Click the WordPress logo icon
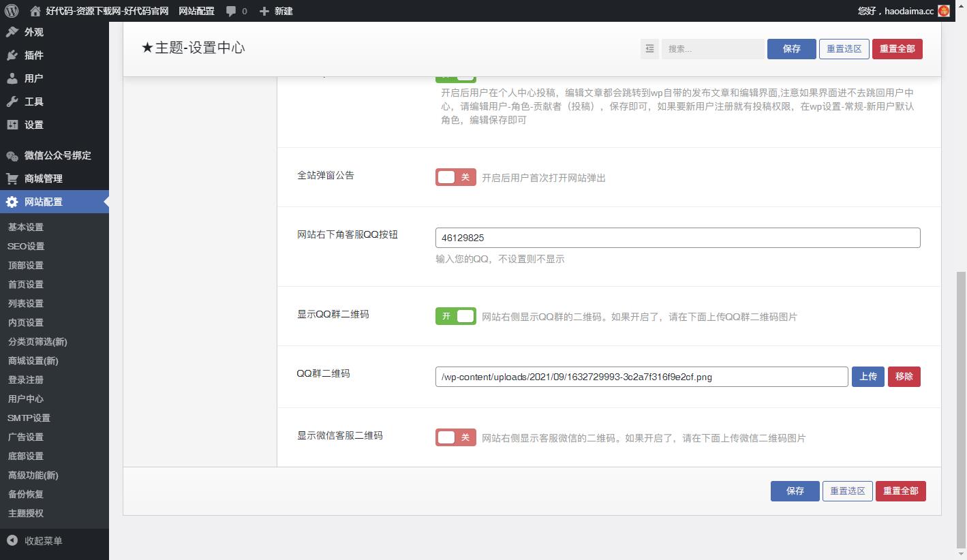The width and height of the screenshot is (967, 560). pos(11,11)
